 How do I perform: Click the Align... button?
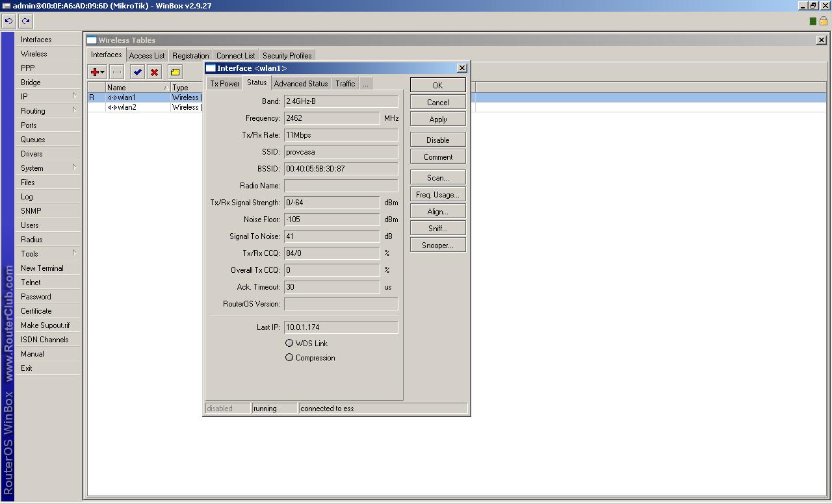438,211
